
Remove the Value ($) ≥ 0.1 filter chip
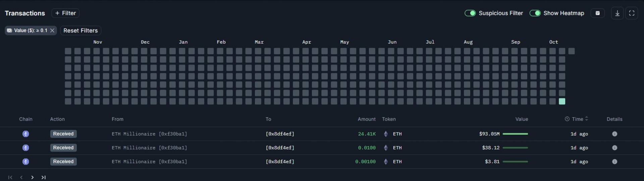tap(52, 31)
